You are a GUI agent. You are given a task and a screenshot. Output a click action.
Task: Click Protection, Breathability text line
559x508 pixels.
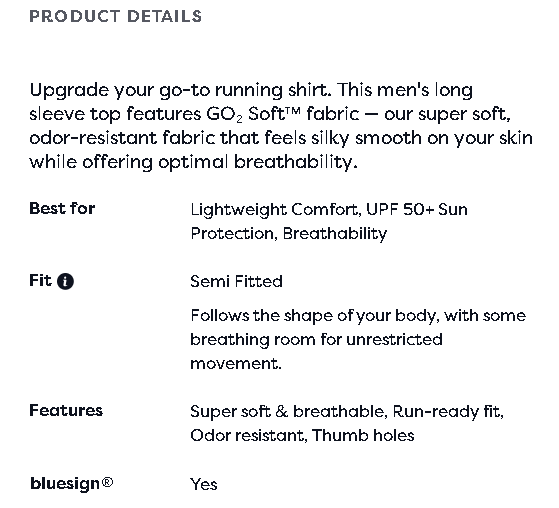[288, 234]
